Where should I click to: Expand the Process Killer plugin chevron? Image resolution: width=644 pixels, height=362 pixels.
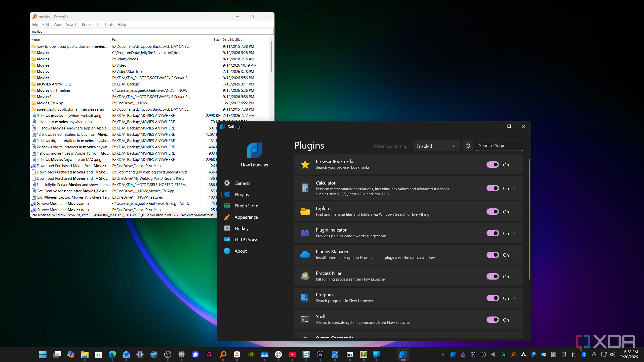click(x=515, y=277)
